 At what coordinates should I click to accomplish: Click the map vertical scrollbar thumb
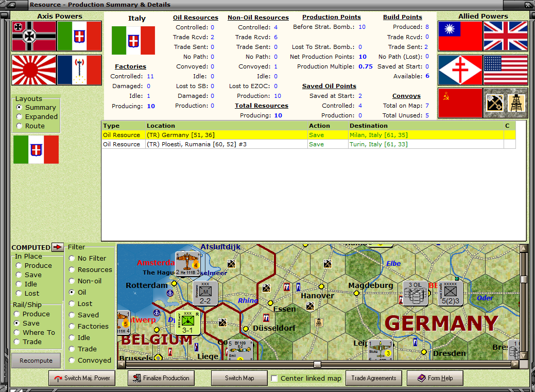click(524, 279)
